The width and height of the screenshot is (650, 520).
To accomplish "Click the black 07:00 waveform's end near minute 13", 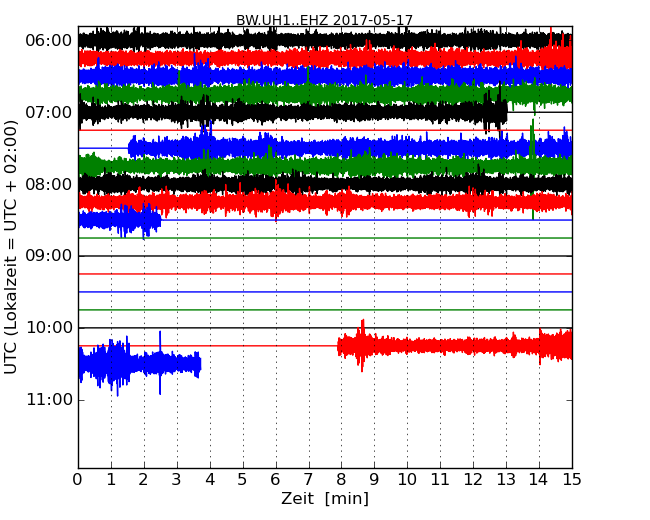I will pos(497,112).
